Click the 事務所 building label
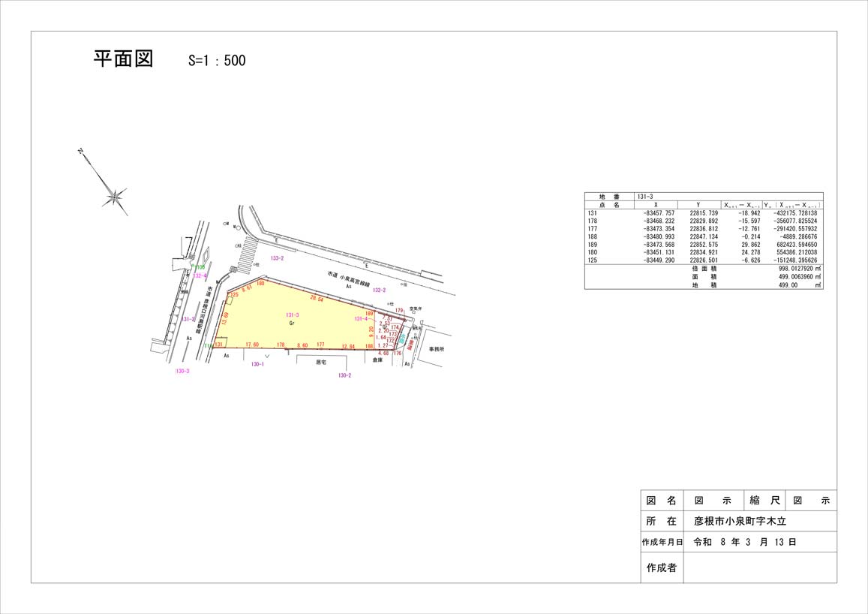The width and height of the screenshot is (868, 614). 437,349
